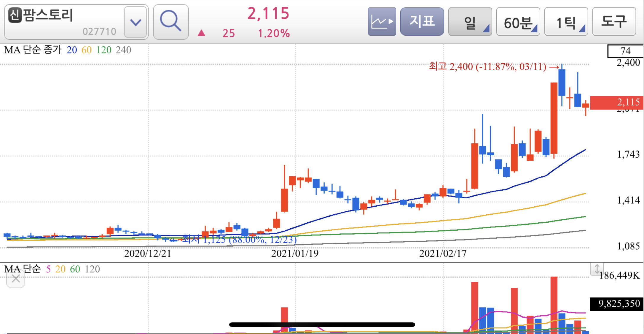Tap the current price 2,115 header
Viewport: 644px width, 334px height.
268,14
